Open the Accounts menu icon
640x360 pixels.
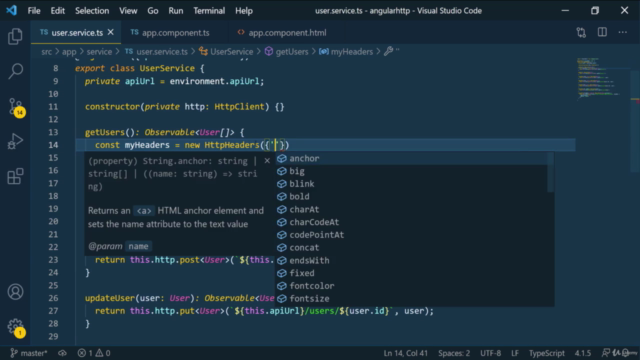tap(15, 292)
